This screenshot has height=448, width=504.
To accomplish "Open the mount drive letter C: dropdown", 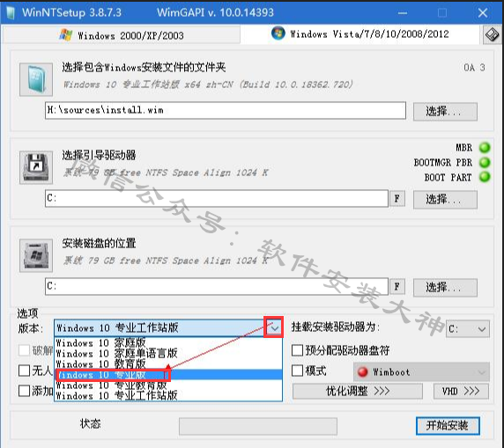I will [468, 329].
